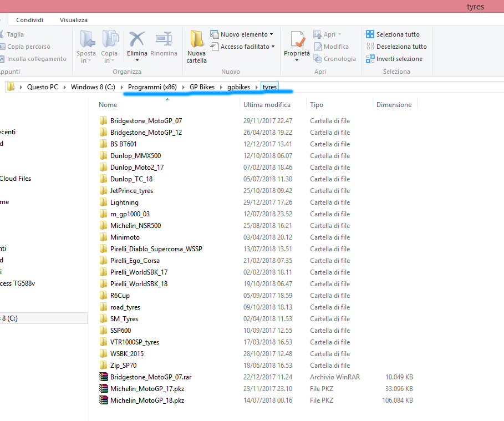Navigate to gpbikes breadcrumb

[x=238, y=87]
